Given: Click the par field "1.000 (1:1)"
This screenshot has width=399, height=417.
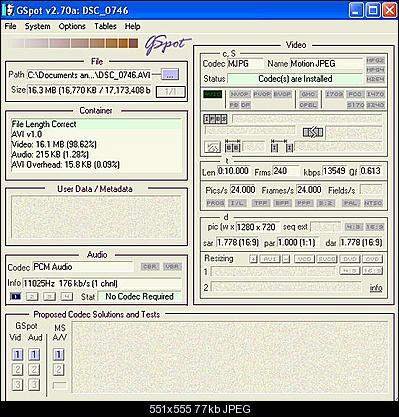Looking at the screenshot, I should pos(297,242).
